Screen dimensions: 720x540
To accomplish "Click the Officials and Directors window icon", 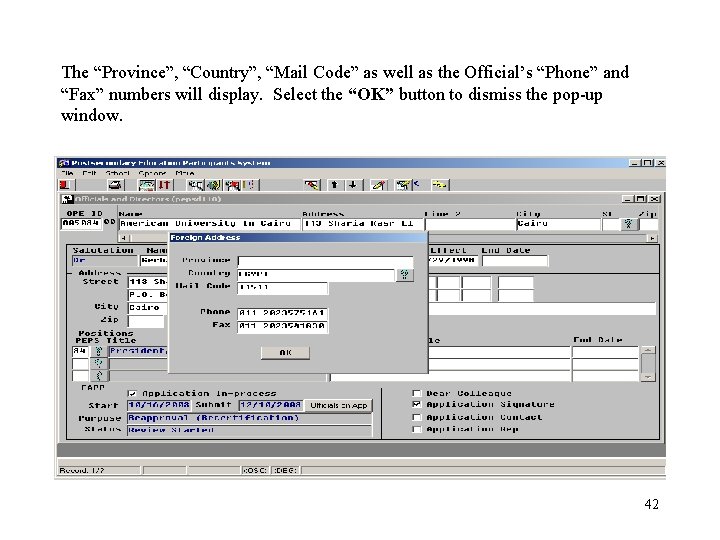I will pos(68,199).
